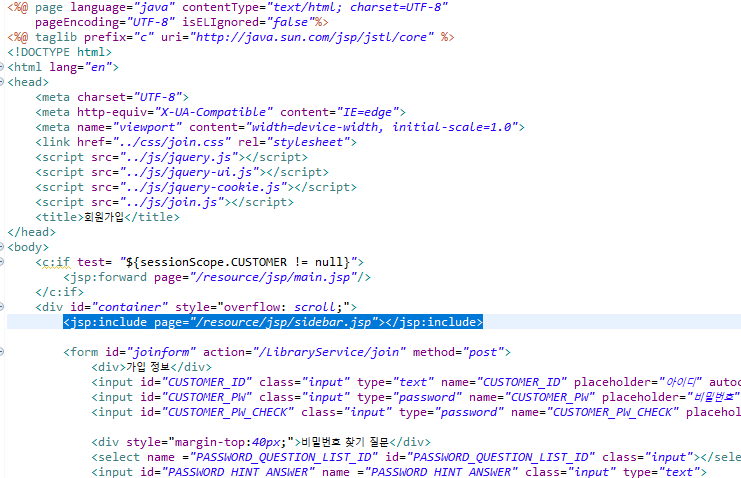Image resolution: width=741 pixels, height=478 pixels.
Task: Click the isELIgnored="false" attribute
Action: click(249, 22)
